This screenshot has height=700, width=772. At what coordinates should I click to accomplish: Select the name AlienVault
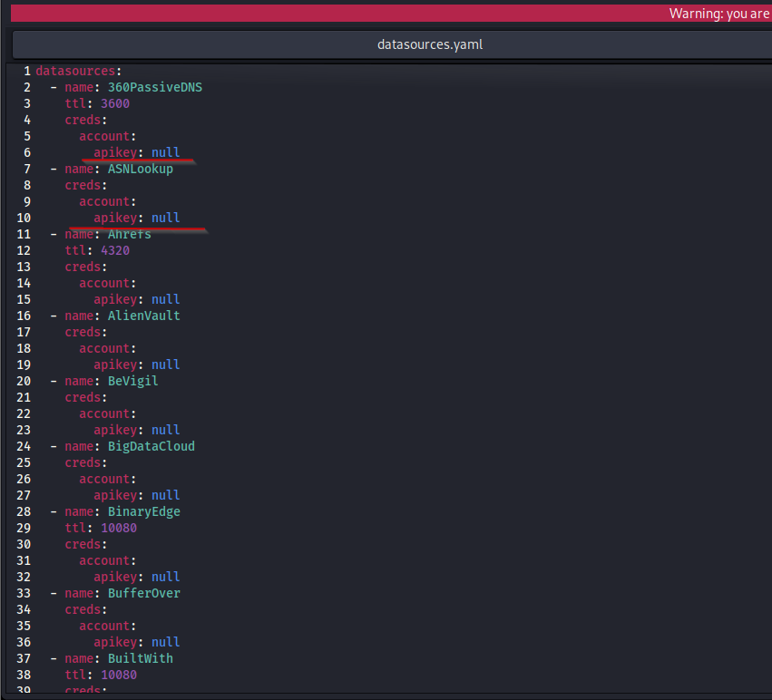click(x=143, y=316)
